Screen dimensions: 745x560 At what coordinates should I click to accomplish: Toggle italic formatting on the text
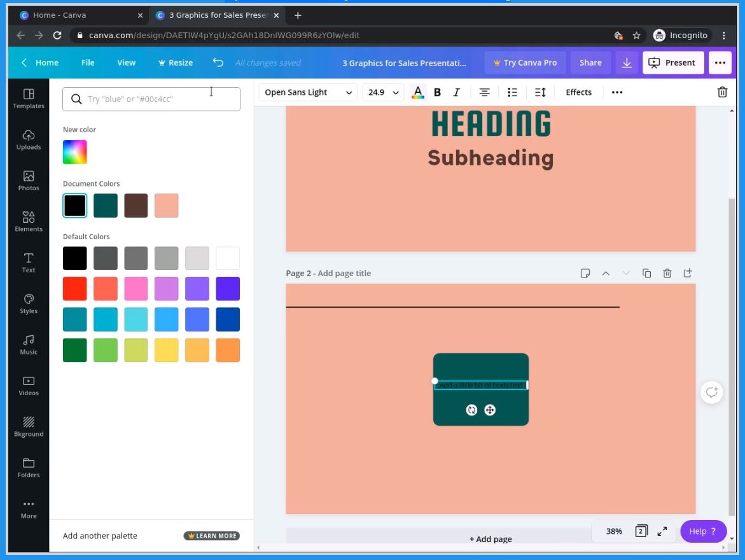tap(456, 92)
